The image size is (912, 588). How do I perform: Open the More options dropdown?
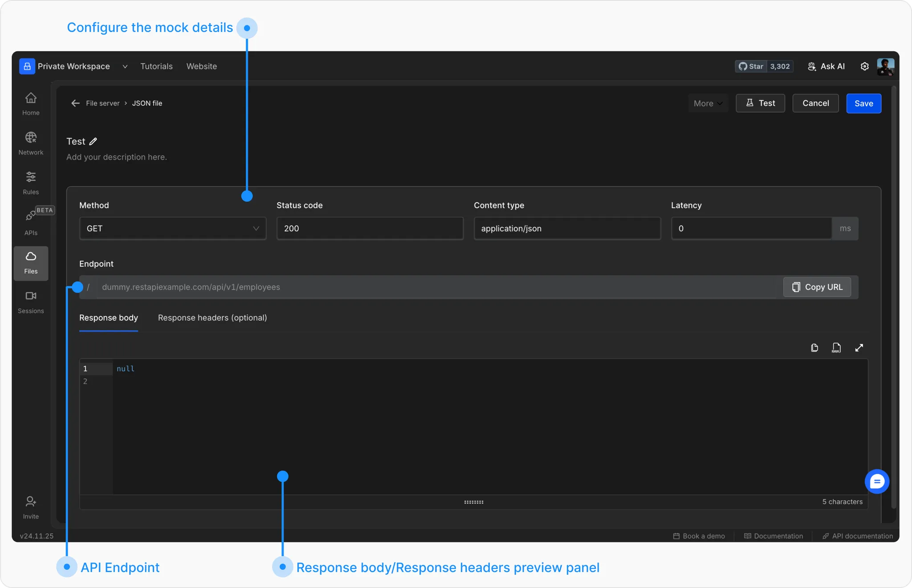tap(708, 103)
